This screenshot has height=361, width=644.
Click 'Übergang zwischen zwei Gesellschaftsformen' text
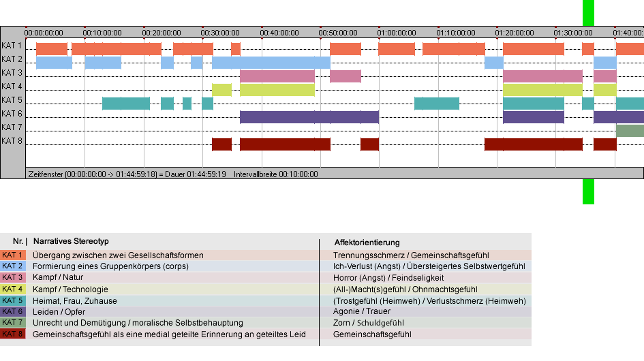coord(119,255)
